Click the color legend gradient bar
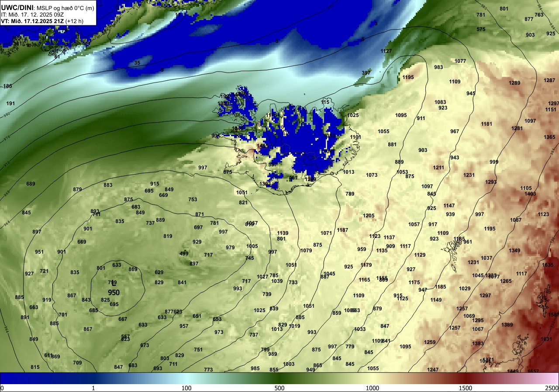This screenshot has height=392, width=559. point(279,378)
